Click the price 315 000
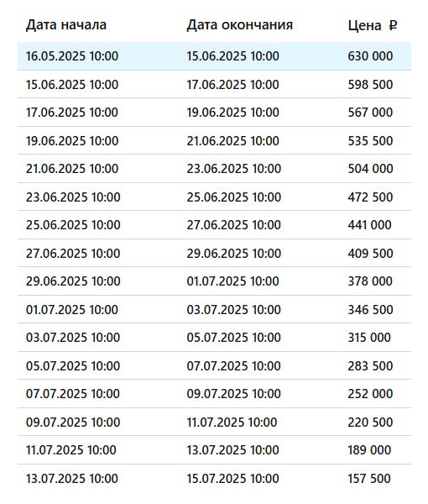 (369, 337)
